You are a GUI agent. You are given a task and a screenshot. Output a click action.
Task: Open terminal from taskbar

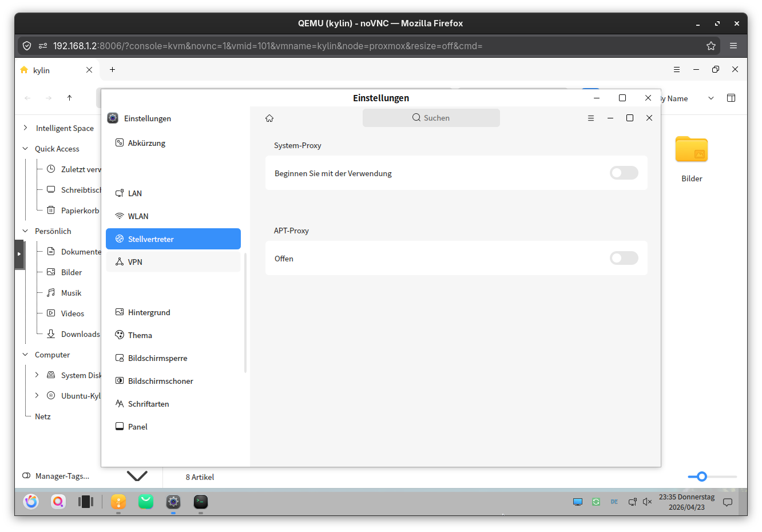(201, 502)
